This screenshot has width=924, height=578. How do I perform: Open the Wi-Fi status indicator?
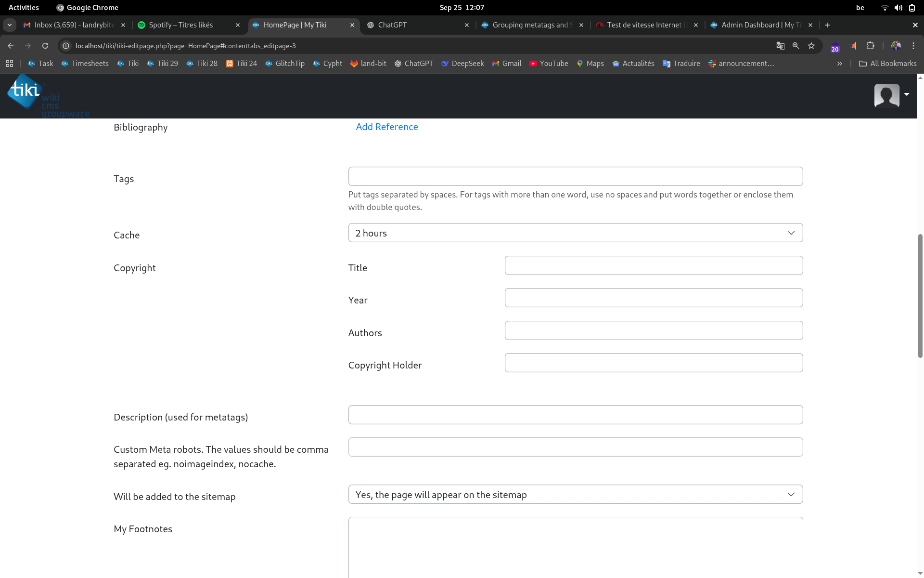885,8
